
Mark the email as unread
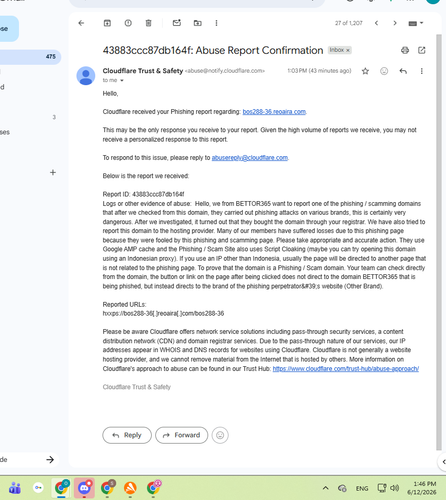(177, 23)
